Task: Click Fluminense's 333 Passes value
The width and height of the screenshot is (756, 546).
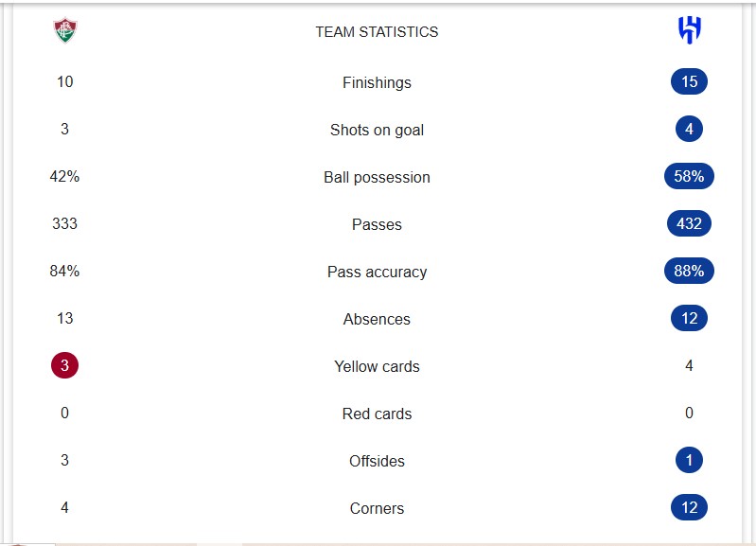Action: [x=64, y=224]
